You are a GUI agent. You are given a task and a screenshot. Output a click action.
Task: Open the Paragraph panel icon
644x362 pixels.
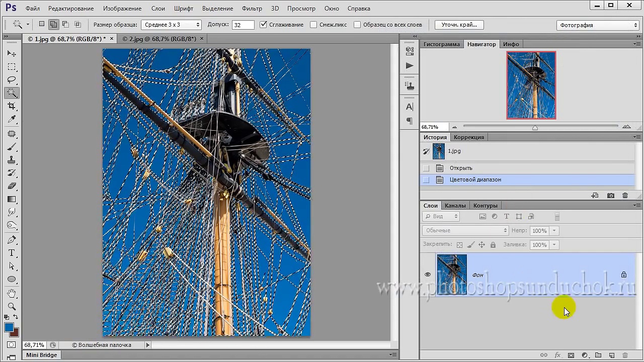point(410,121)
